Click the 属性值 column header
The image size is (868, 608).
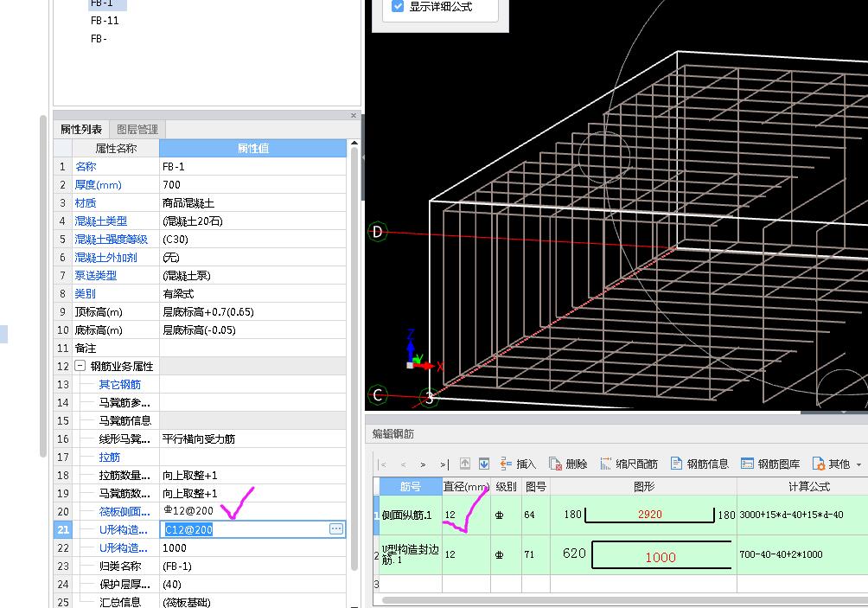253,149
